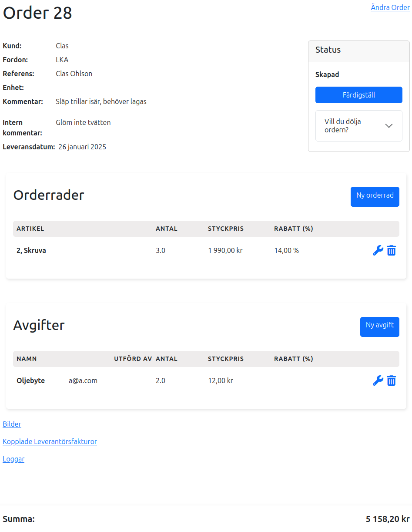Edit the Oljebyte fee using wrench icon
This screenshot has height=532, width=412.
coord(378,380)
